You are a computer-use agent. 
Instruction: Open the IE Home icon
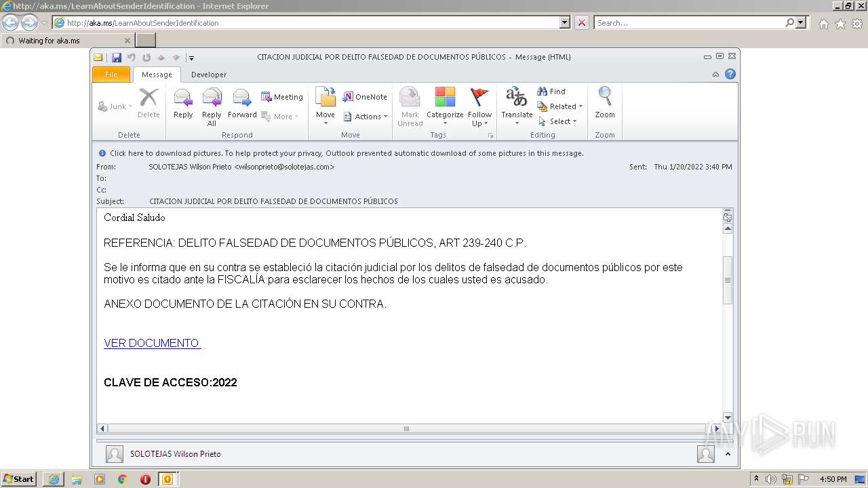(823, 24)
